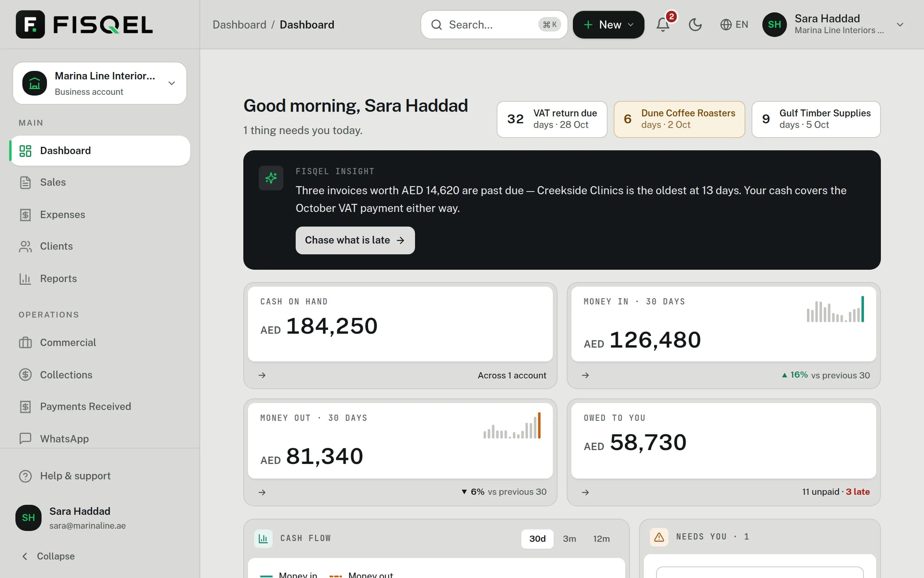Click the globe language icon
Screen dimensions: 924x578
(726, 25)
